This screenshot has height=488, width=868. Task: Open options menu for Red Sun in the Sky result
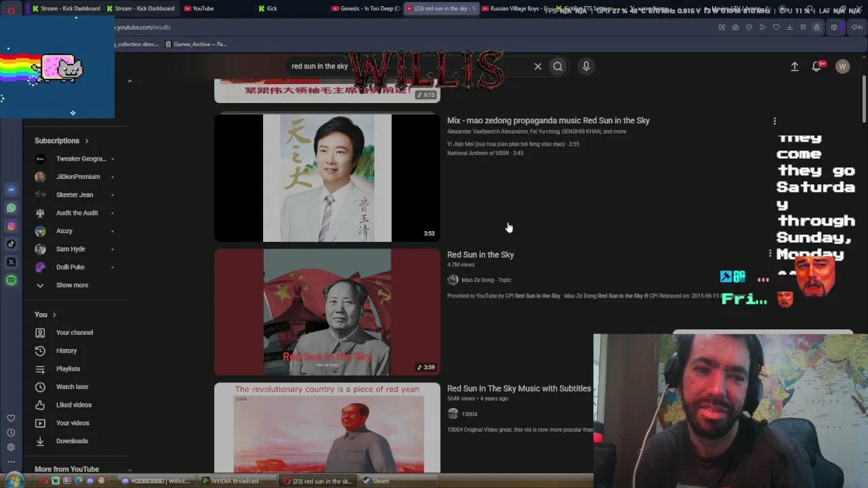[770, 254]
